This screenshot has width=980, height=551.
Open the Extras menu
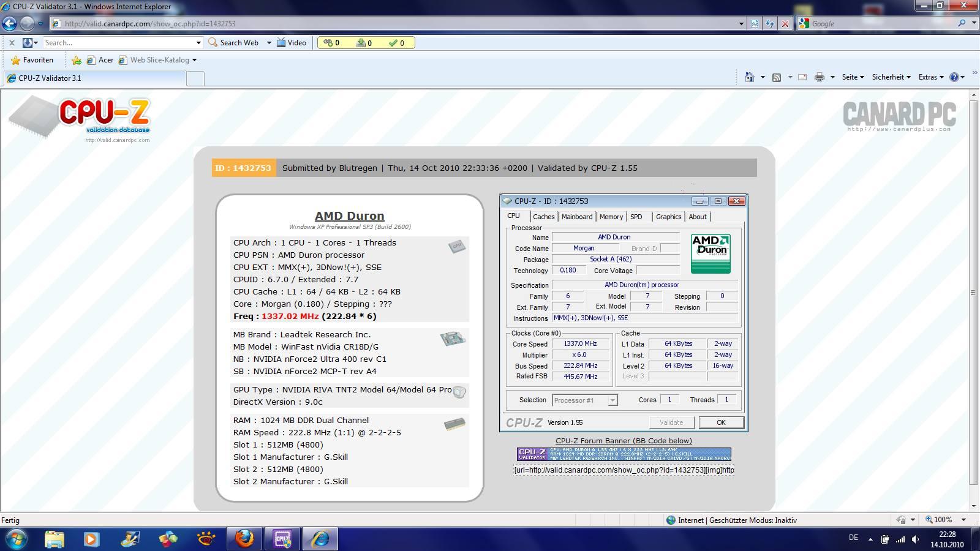pos(931,77)
